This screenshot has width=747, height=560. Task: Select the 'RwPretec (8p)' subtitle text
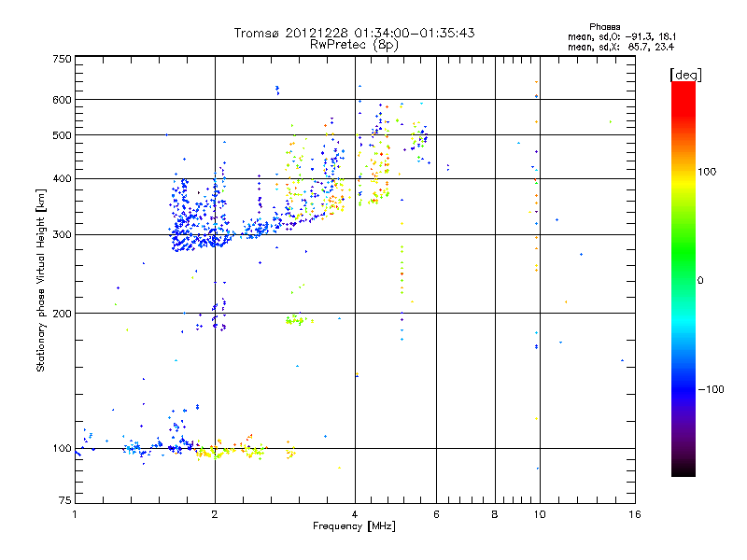354,45
